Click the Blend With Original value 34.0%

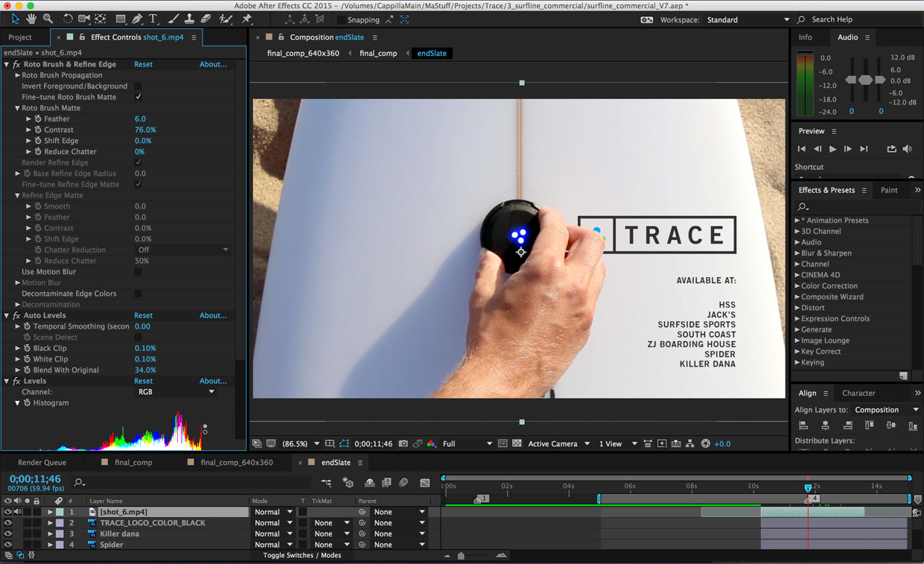tap(145, 370)
